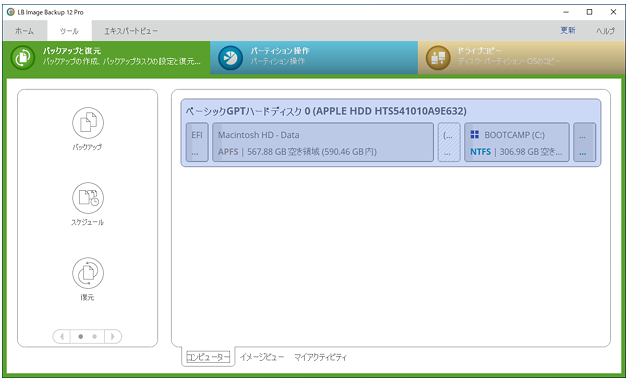Click the gold ドライブコピー icon

[438, 58]
